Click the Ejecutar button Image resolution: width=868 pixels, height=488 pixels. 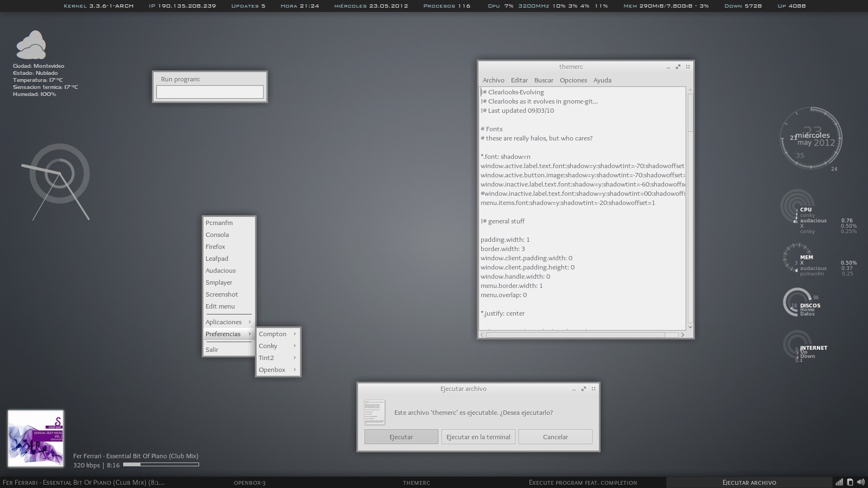tap(401, 437)
